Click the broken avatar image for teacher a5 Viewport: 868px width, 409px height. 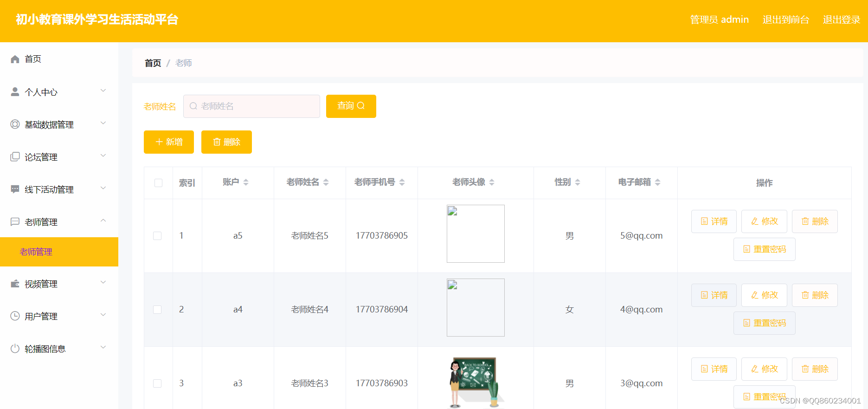pyautogui.click(x=476, y=234)
